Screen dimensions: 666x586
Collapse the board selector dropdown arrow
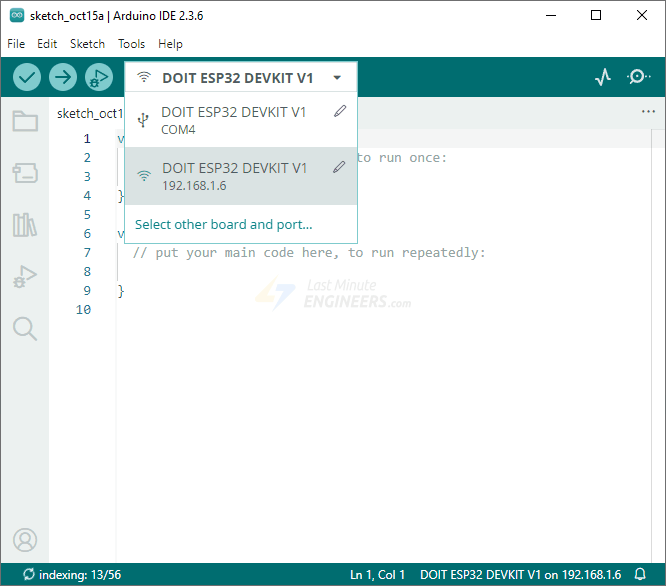pyautogui.click(x=337, y=78)
